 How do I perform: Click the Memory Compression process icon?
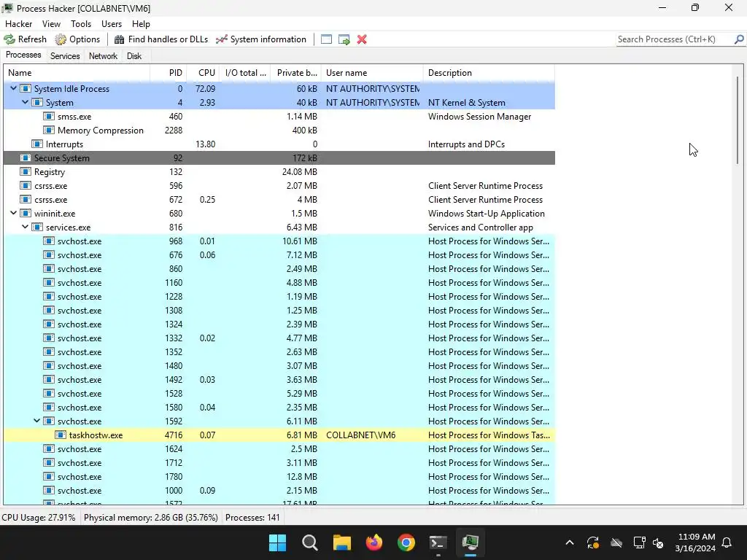point(49,130)
